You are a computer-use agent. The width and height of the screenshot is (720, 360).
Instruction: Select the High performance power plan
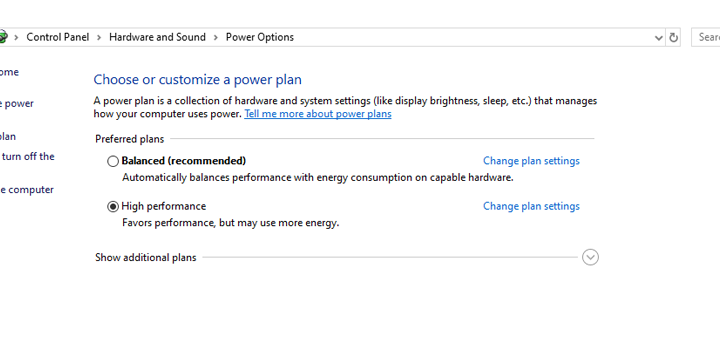113,207
